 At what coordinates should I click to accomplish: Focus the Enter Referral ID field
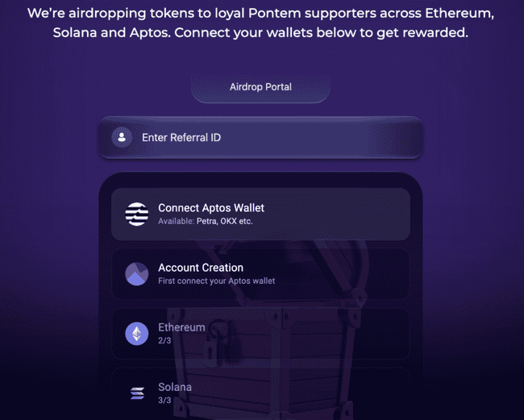260,137
